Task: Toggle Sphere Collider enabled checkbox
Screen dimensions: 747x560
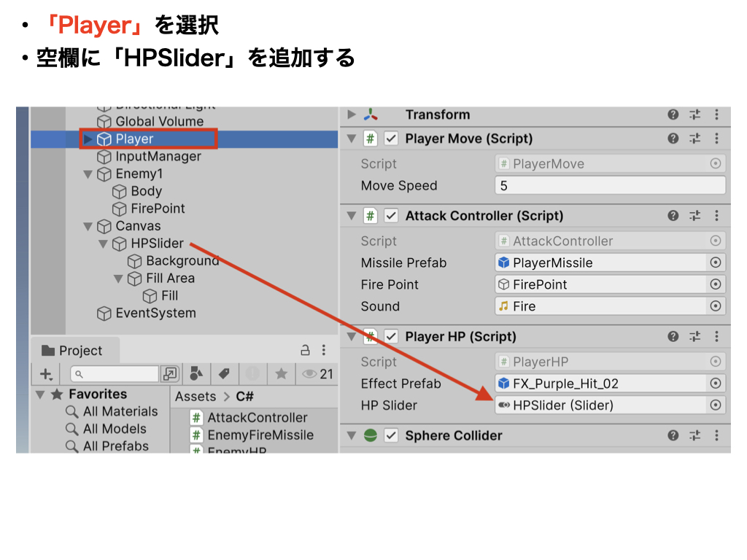Action: click(x=391, y=435)
